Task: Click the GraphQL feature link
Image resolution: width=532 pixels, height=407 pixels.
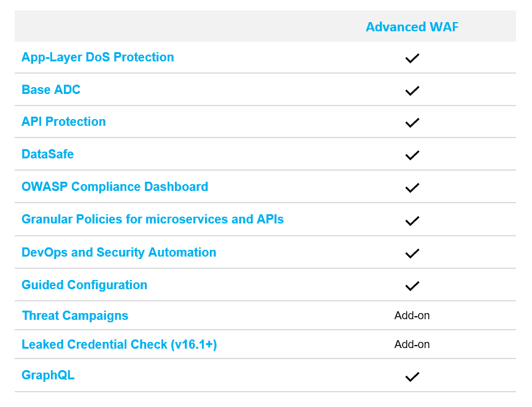Action: click(48, 376)
